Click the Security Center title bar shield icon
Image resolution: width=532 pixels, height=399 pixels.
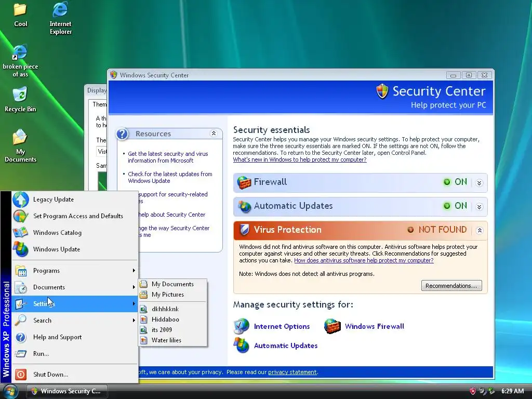[x=114, y=75]
